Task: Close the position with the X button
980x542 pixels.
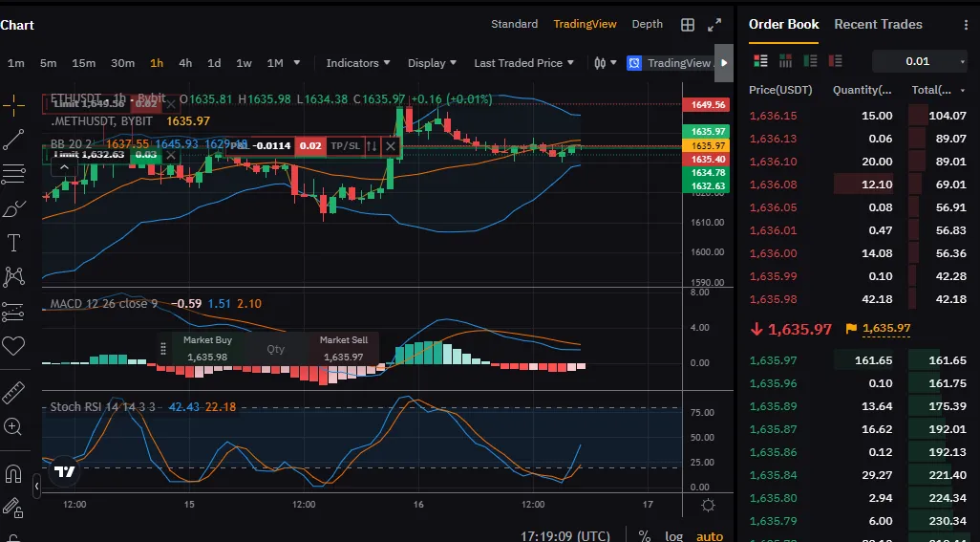Action: click(x=391, y=146)
